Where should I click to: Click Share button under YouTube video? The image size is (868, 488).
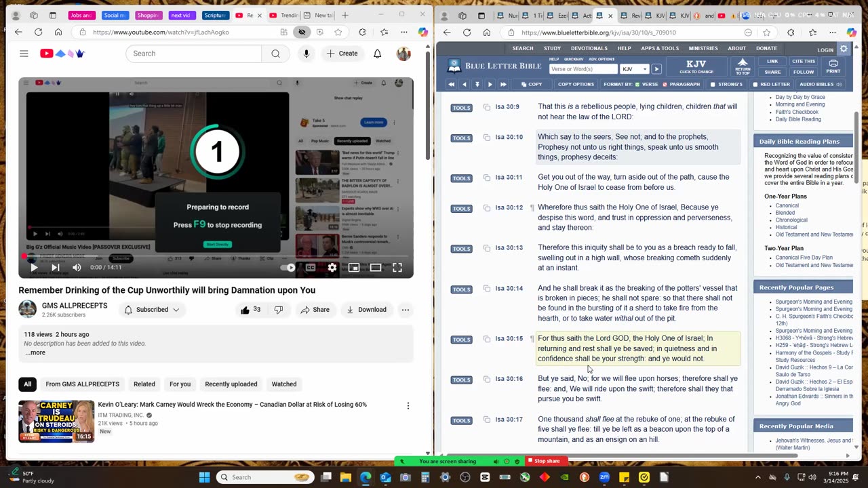315,310
